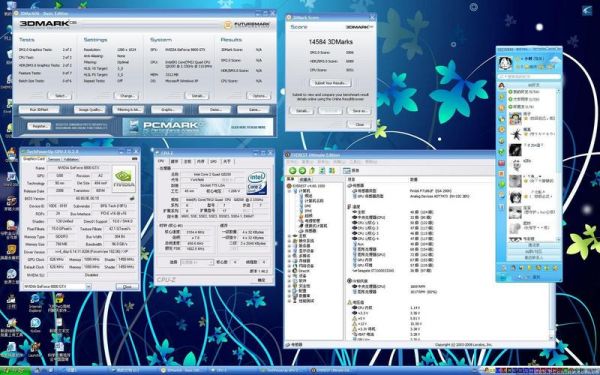This screenshot has width=600, height=375.
Task: Click Submit Your Results... in Score window
Action: pos(330,83)
